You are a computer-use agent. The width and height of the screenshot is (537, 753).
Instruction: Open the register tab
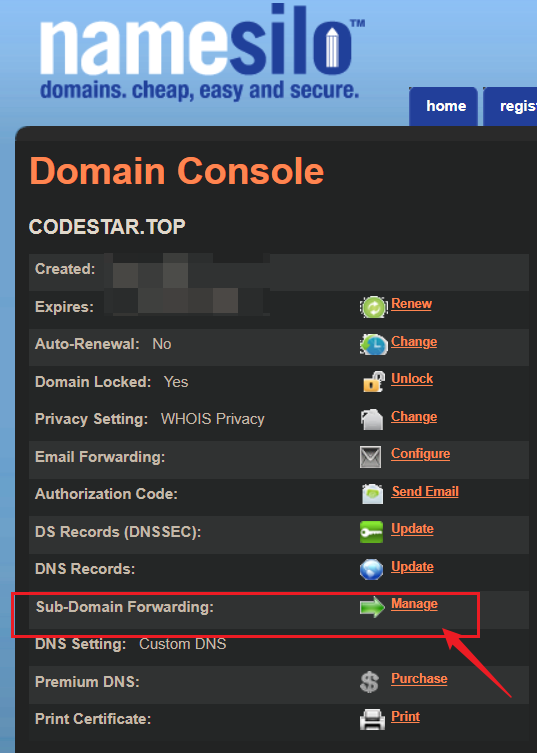(510, 107)
